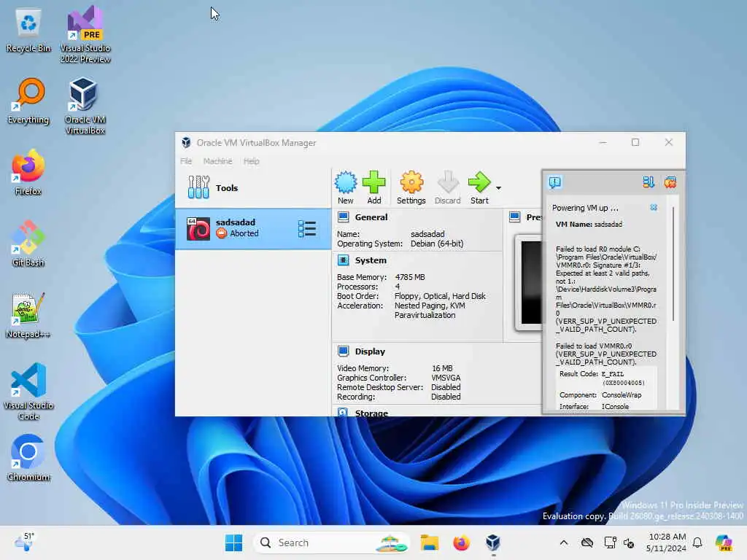Select the Notepad++ desktop shortcut
Screen dimensions: 747x560
[28, 315]
